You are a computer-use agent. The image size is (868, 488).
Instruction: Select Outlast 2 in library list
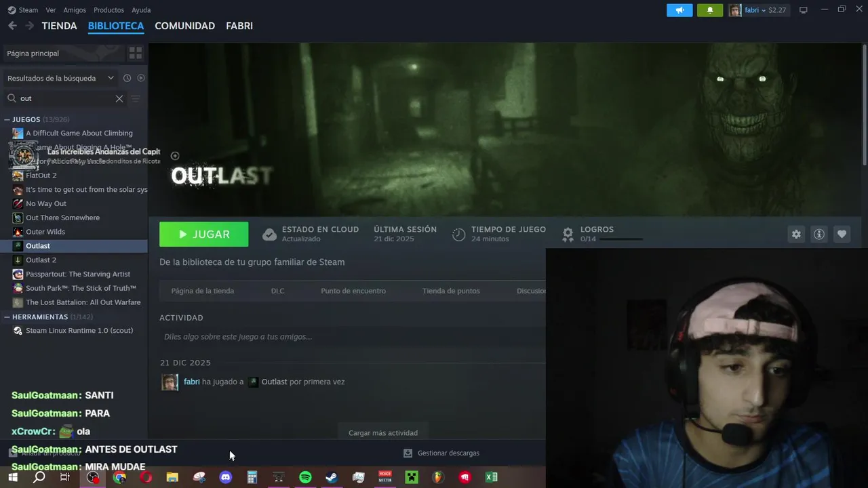[x=74, y=260]
